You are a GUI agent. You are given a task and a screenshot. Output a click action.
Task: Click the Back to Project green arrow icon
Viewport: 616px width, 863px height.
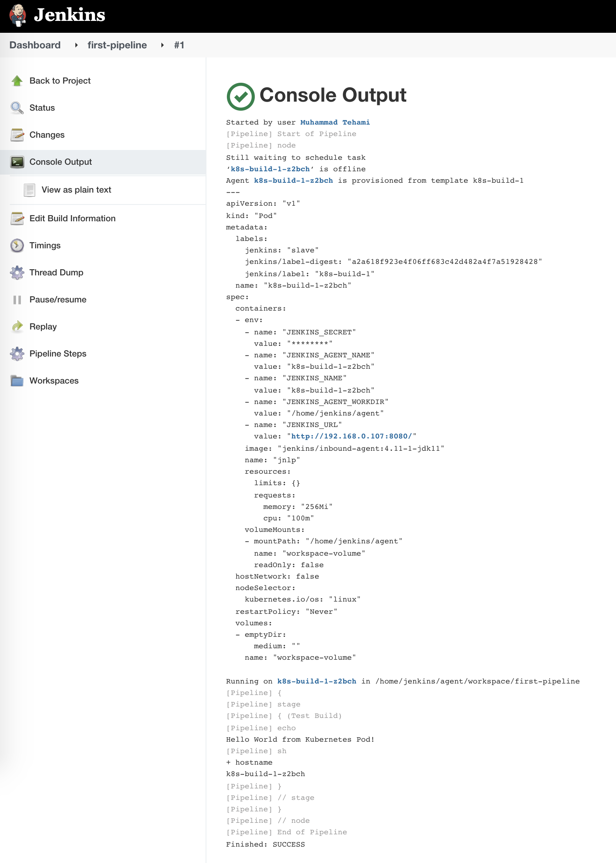coord(17,81)
